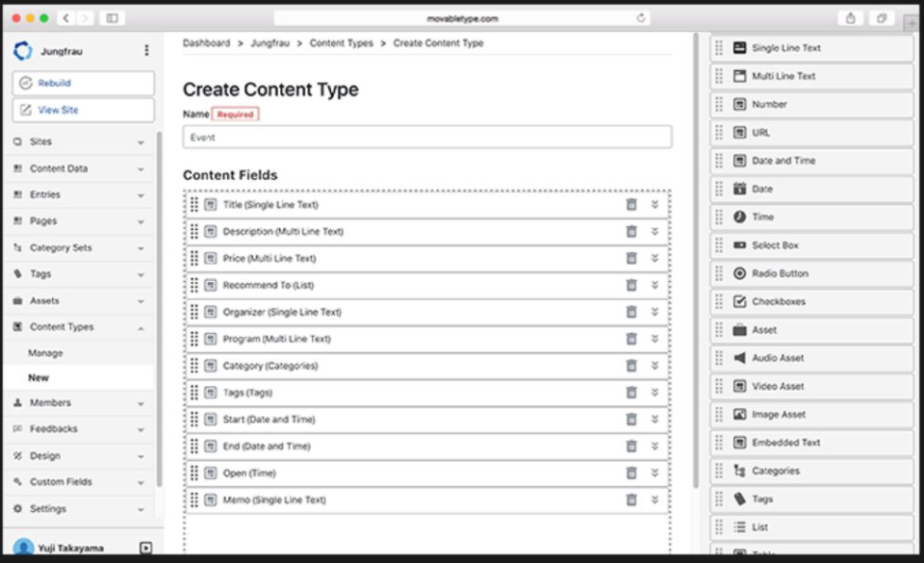Image resolution: width=924 pixels, height=563 pixels.
Task: Pick the Embedded Text field type
Action: tap(813, 442)
